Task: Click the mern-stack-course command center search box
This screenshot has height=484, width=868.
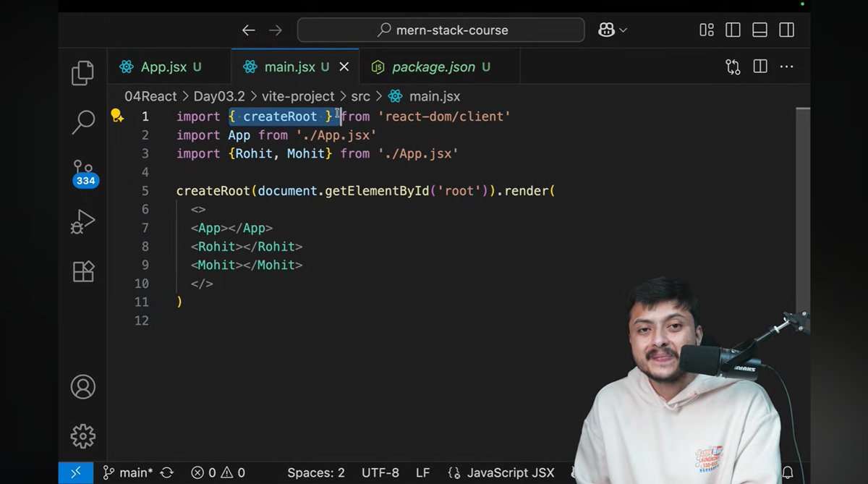Action: (x=441, y=30)
